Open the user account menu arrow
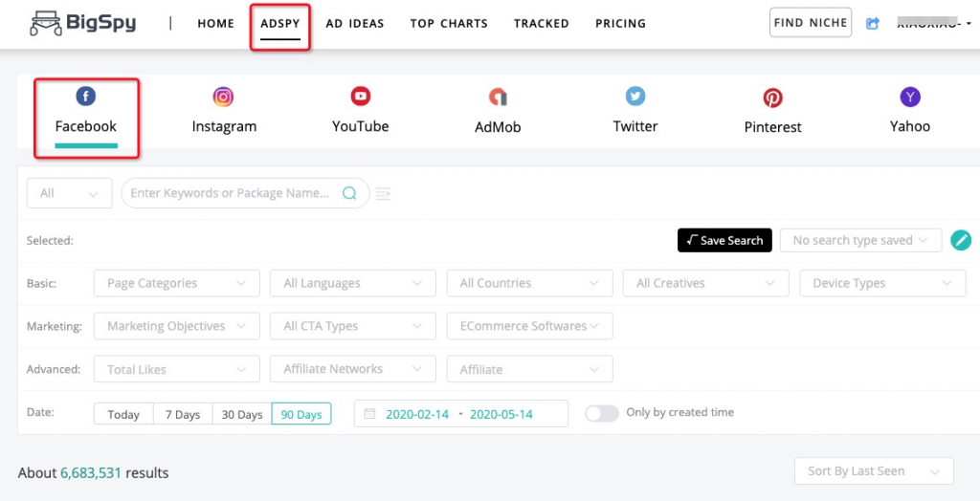Viewport: 980px width, 501px height. click(x=969, y=24)
